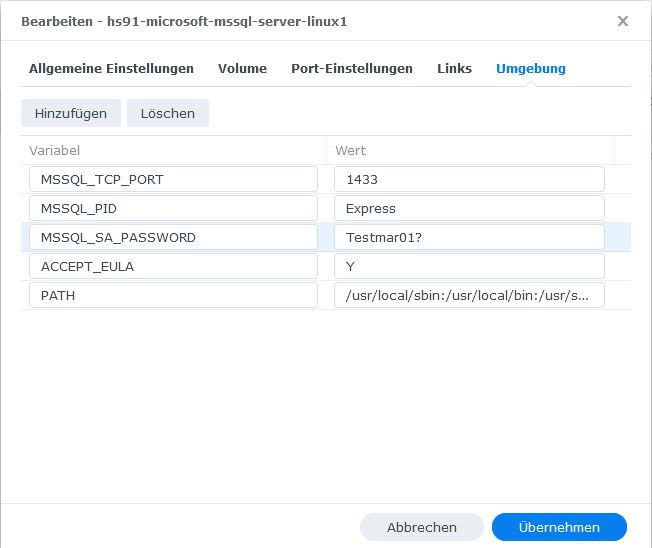Edit the Express value field
Image resolution: width=652 pixels, height=548 pixels.
coord(469,208)
